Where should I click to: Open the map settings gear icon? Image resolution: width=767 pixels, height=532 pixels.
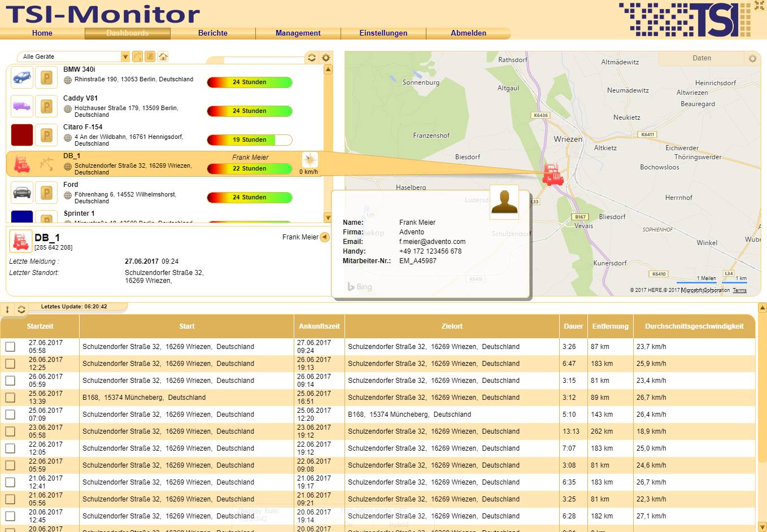pos(752,58)
